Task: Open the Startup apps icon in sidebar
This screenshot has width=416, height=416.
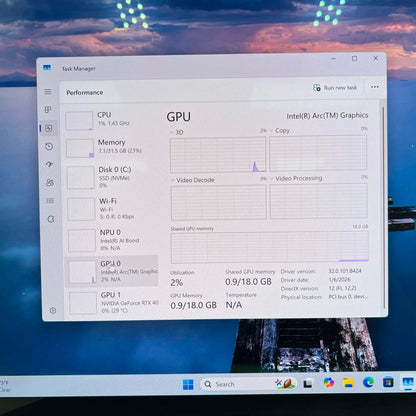Action: 49,164
